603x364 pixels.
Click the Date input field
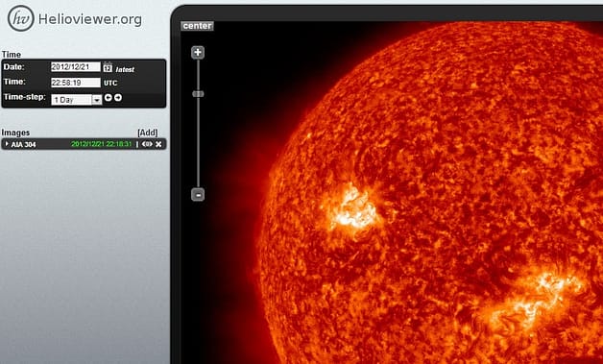point(76,66)
